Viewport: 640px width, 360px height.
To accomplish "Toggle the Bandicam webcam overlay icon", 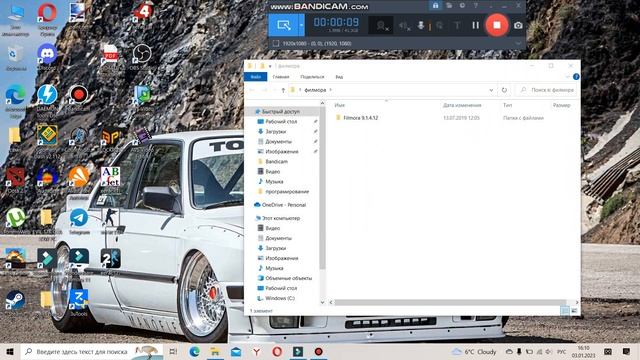I will 382,26.
